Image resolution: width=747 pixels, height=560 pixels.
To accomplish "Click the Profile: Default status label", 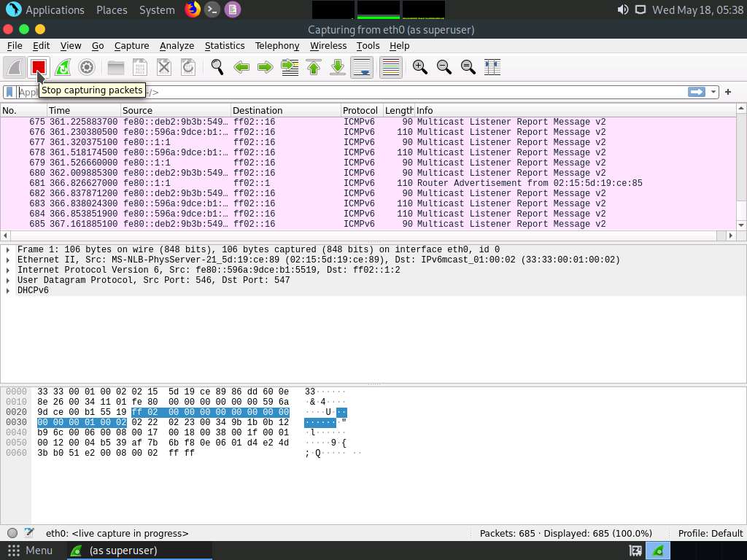I will (710, 533).
